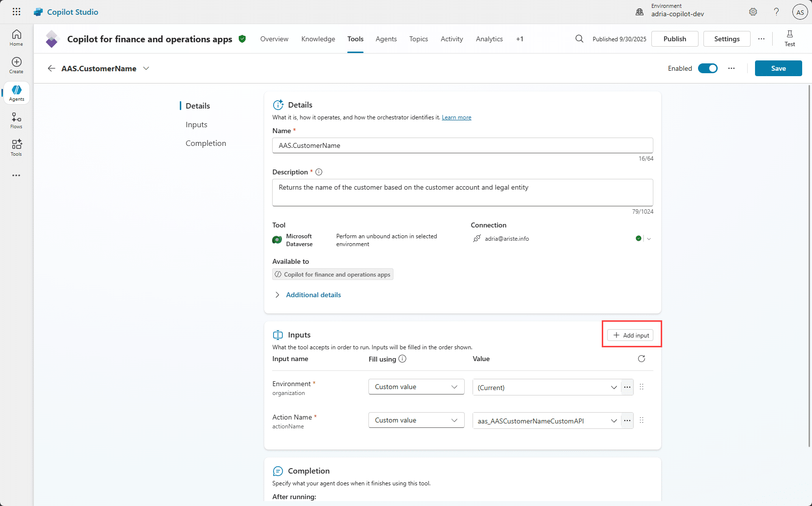Switch to the Analytics tab
Screen dimensions: 812x506
point(489,39)
